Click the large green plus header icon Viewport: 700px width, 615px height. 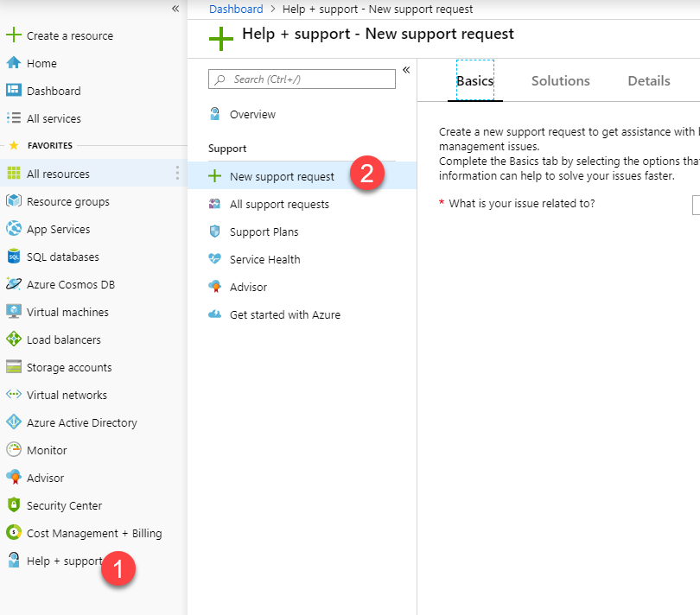[x=221, y=38]
